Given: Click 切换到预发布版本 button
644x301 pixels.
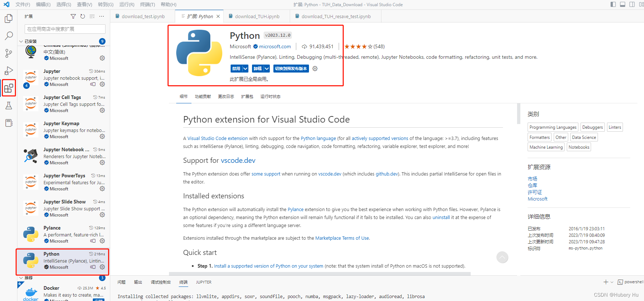Looking at the screenshot, I should [x=291, y=69].
